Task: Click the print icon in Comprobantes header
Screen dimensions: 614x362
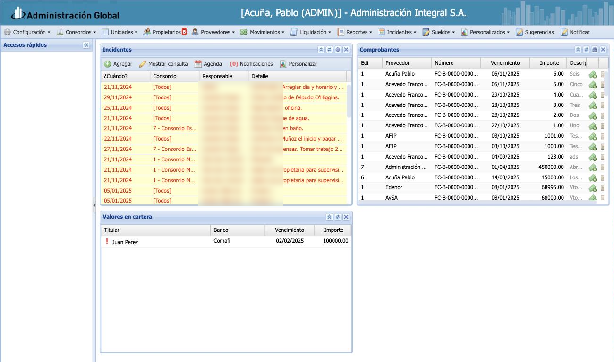Action: point(595,50)
